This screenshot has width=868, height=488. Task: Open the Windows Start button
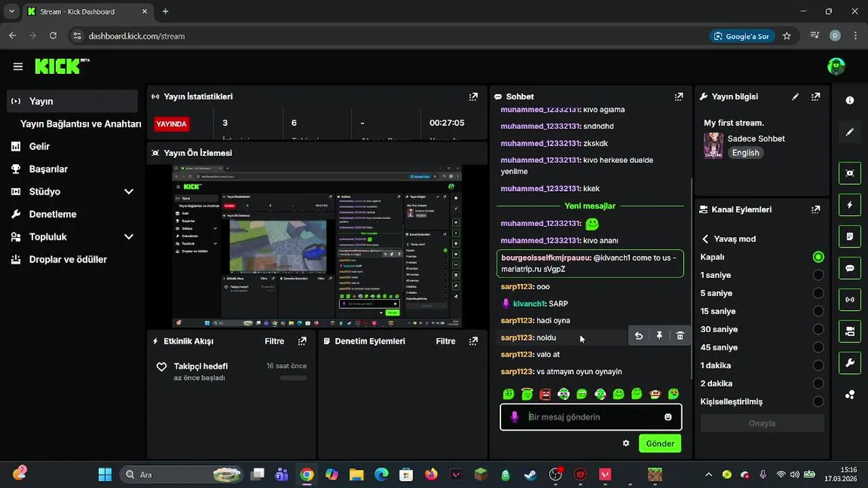click(105, 474)
